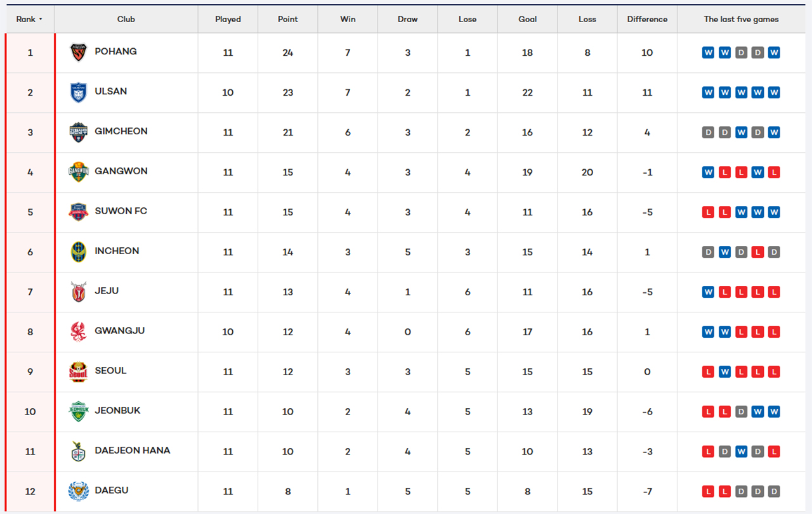The width and height of the screenshot is (812, 514).
Task: Open the POHANG club name link
Action: coord(115,51)
